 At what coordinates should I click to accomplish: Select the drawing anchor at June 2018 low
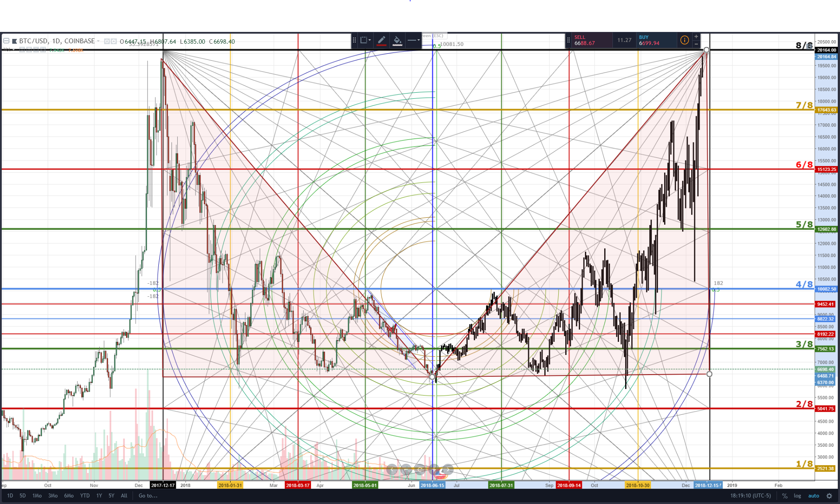coord(432,377)
